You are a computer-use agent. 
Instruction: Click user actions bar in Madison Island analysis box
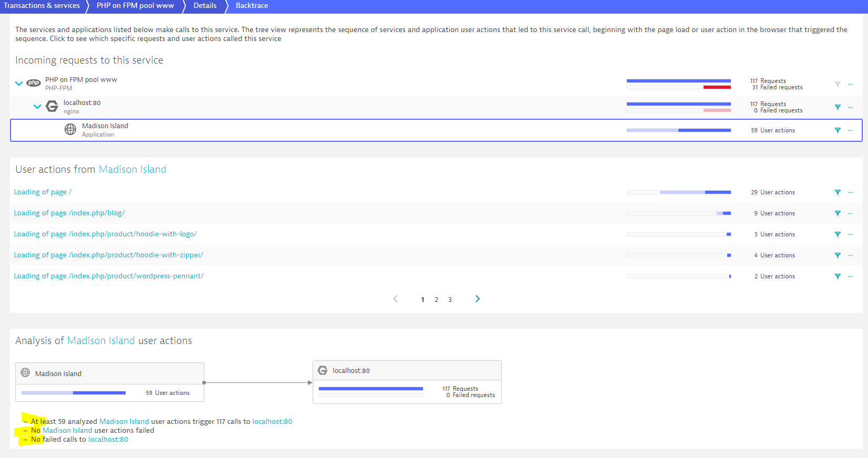click(x=74, y=393)
